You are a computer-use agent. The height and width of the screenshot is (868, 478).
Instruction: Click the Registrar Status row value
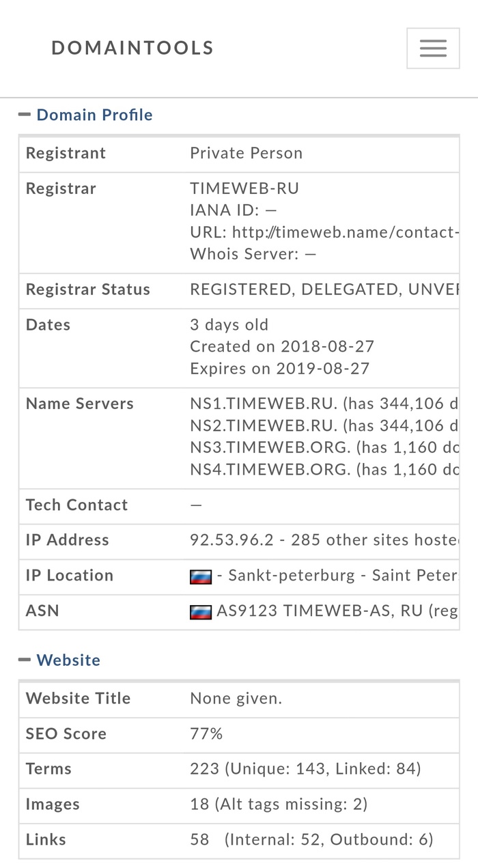click(x=324, y=290)
